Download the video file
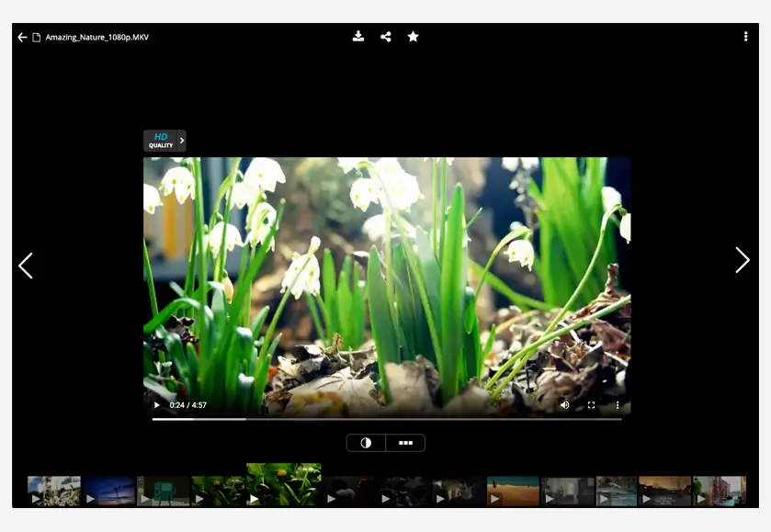Image resolution: width=771 pixels, height=532 pixels. 358,37
